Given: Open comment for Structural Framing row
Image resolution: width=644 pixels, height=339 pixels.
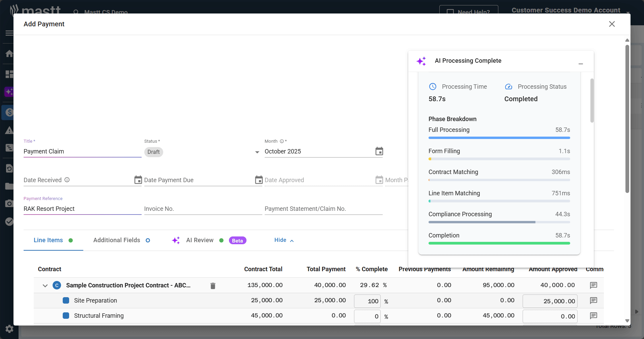Looking at the screenshot, I should point(593,316).
